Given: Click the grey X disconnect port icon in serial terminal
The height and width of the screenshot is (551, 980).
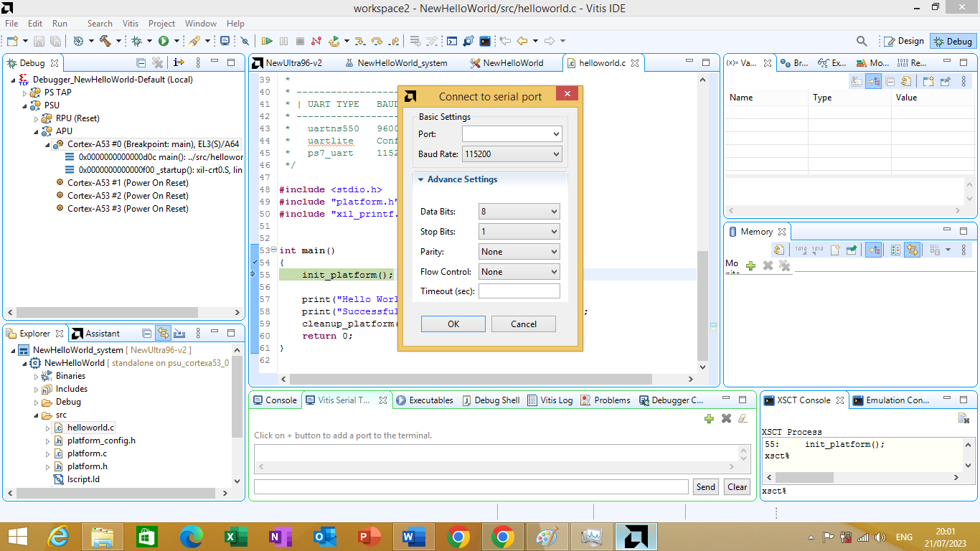Looking at the screenshot, I should (726, 418).
